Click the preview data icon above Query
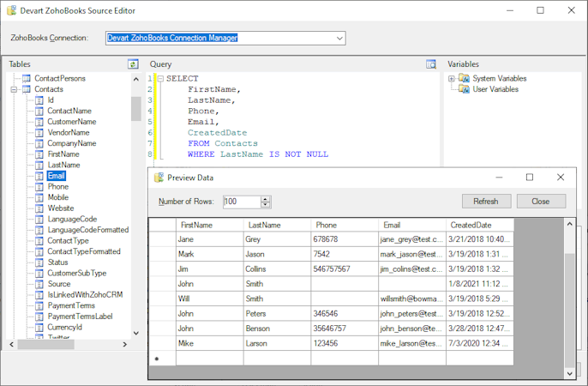588x386 pixels. [x=431, y=64]
